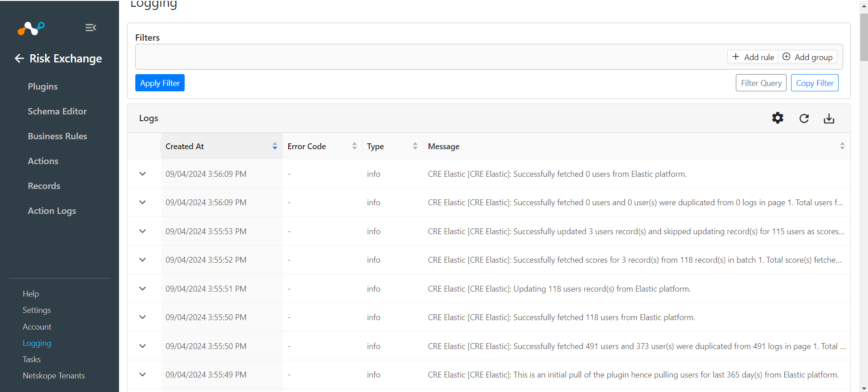
Task: Open Plugins in the sidebar
Action: click(43, 86)
